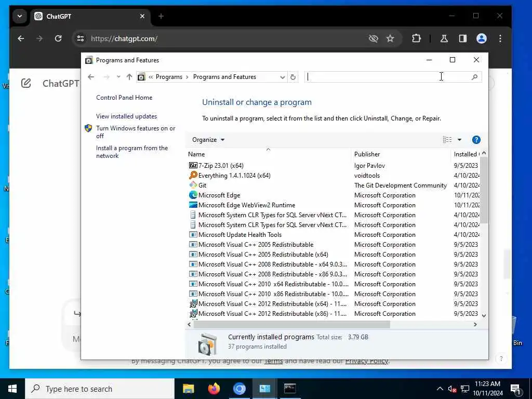Click the crossed-out eye icon in the address bar
The image size is (532, 399).
(x=373, y=38)
